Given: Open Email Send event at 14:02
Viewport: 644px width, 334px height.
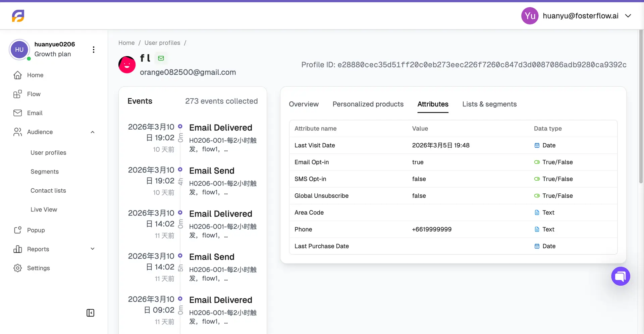Looking at the screenshot, I should point(212,257).
